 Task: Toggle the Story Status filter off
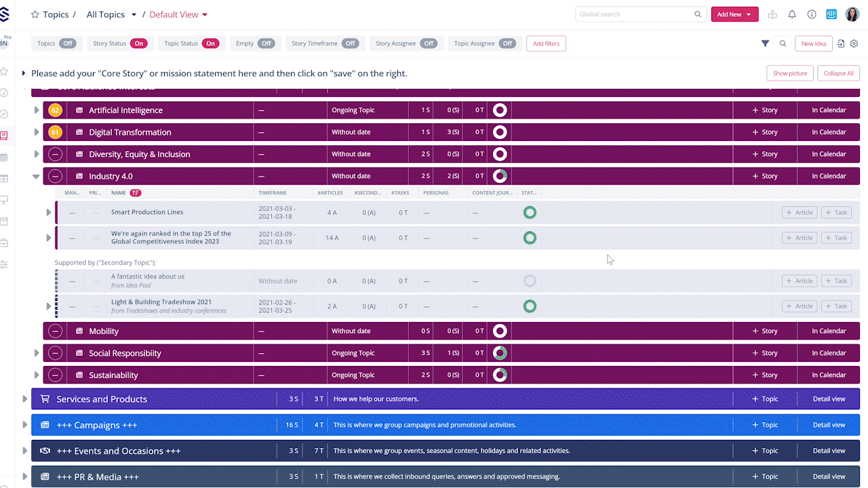138,43
